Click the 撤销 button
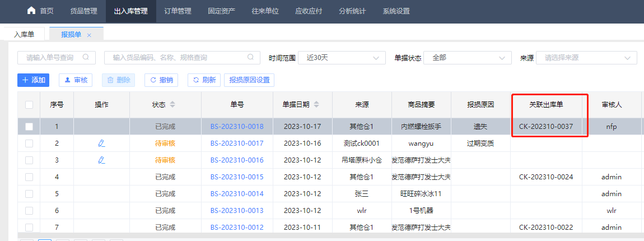644x241 pixels. [161, 80]
